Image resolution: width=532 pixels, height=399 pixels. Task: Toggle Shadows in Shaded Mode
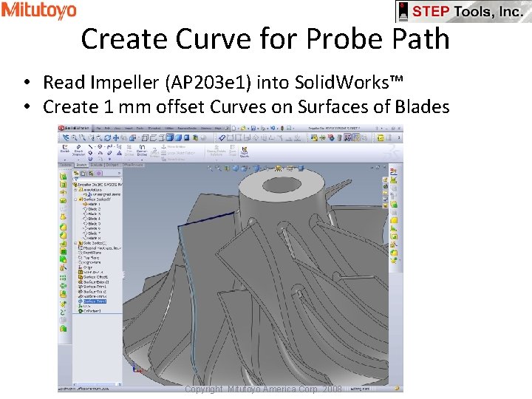point(187,138)
